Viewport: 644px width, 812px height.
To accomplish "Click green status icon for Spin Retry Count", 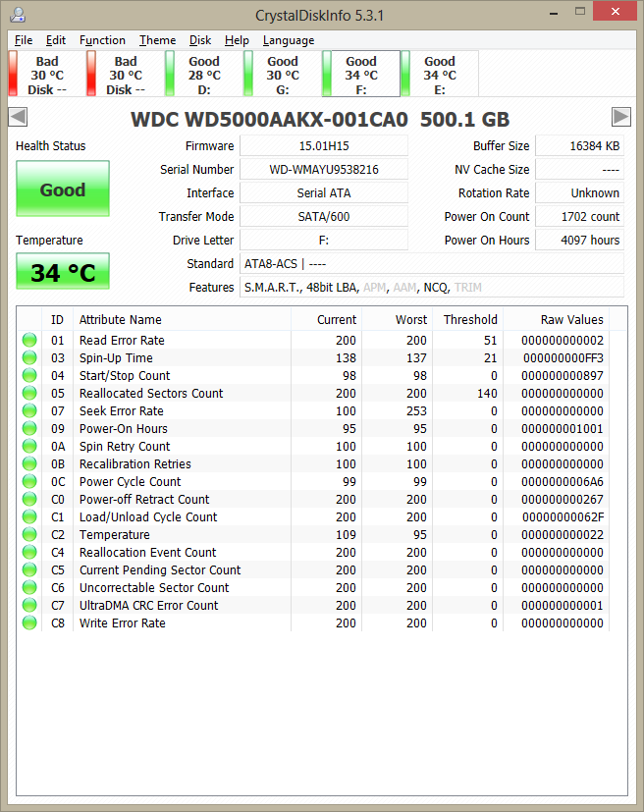I will click(29, 446).
